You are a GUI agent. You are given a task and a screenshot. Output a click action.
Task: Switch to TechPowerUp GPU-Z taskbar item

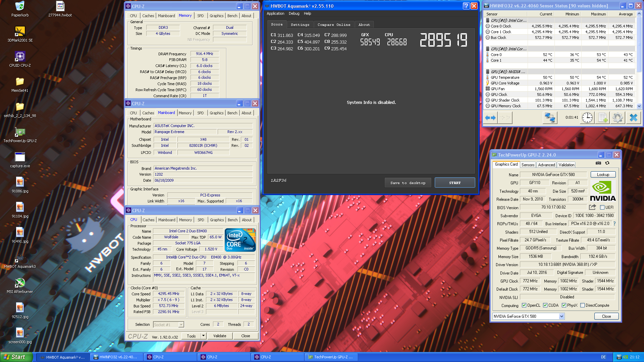(x=331, y=357)
